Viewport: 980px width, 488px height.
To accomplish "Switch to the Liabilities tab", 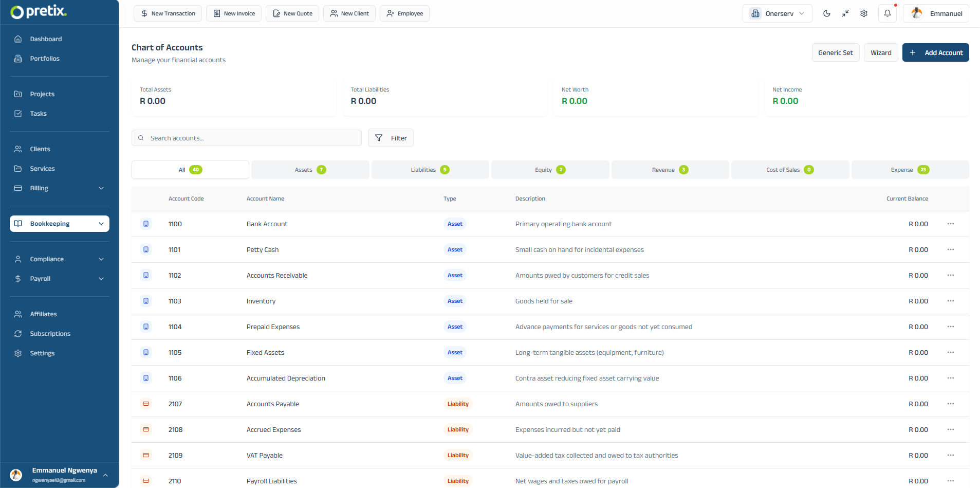I will (x=430, y=169).
